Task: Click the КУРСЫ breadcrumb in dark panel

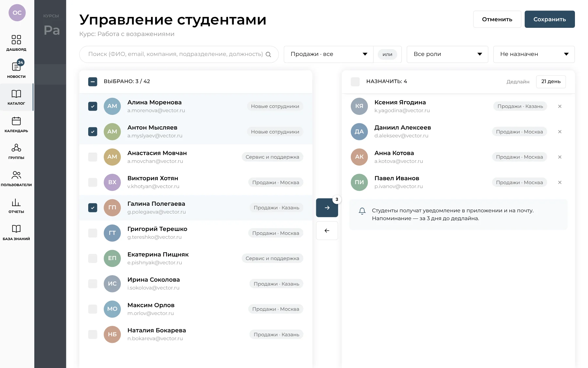Action: 51,16
